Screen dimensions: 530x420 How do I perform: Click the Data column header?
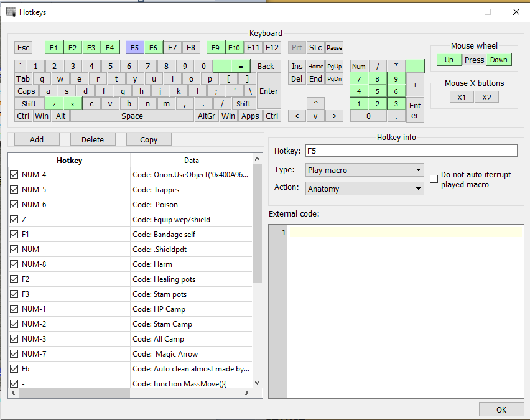coord(192,161)
